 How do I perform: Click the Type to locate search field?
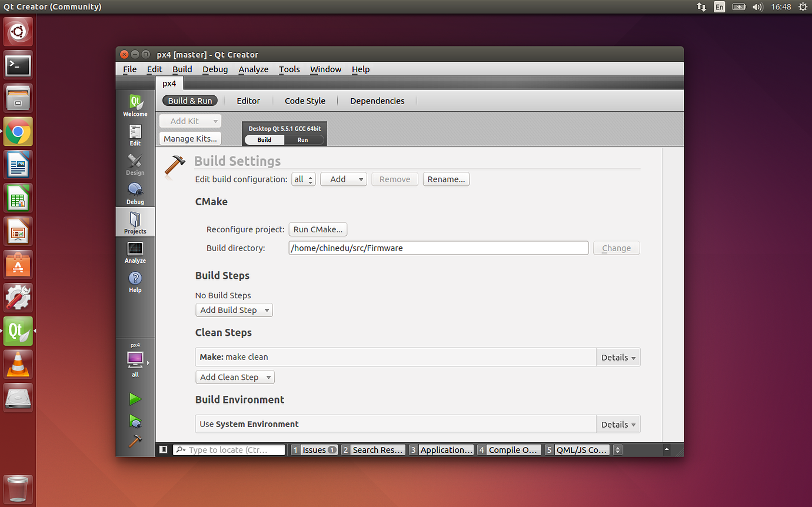(229, 450)
